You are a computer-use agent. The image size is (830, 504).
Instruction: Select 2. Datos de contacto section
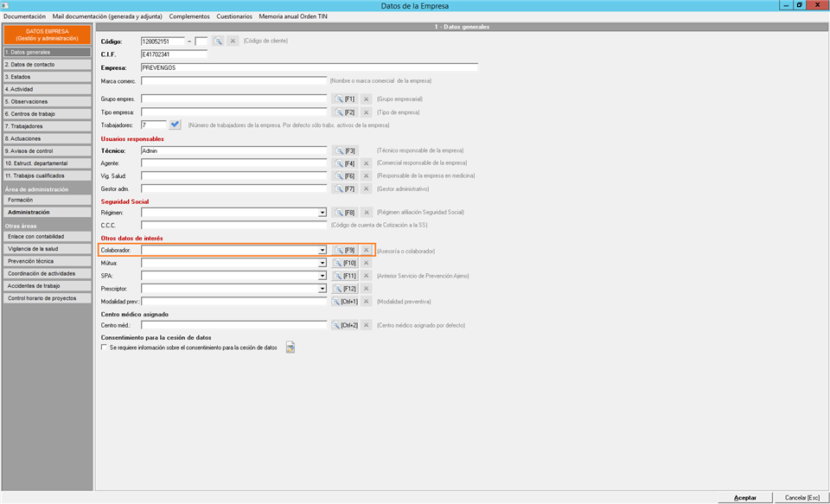coord(47,65)
